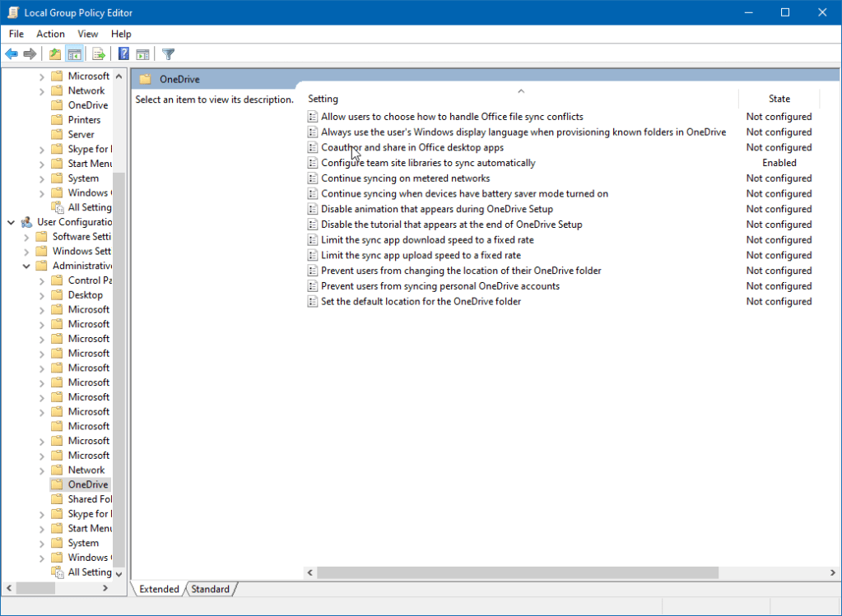Select the Extended tab at the bottom
842x616 pixels.
pos(157,589)
